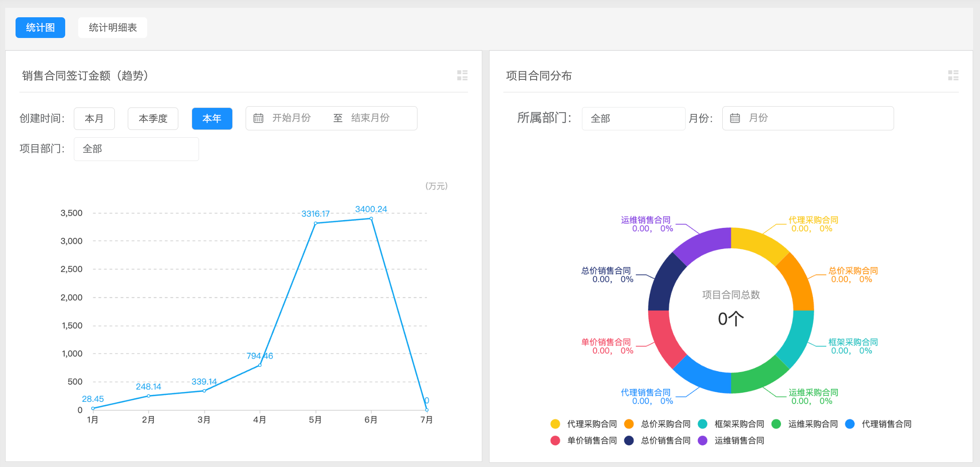This screenshot has height=467, width=980.
Task: Toggle 总价销售合同 legend item
Action: (x=658, y=440)
